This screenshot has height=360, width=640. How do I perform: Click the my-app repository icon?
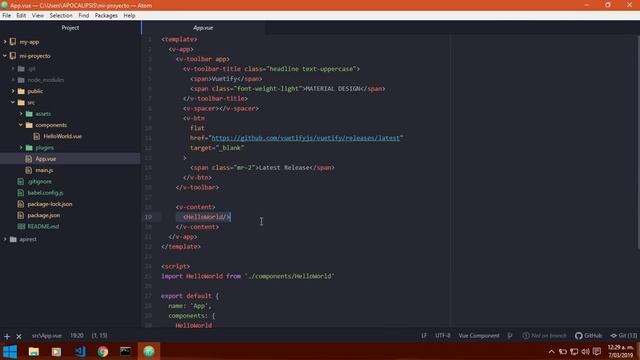(x=13, y=42)
